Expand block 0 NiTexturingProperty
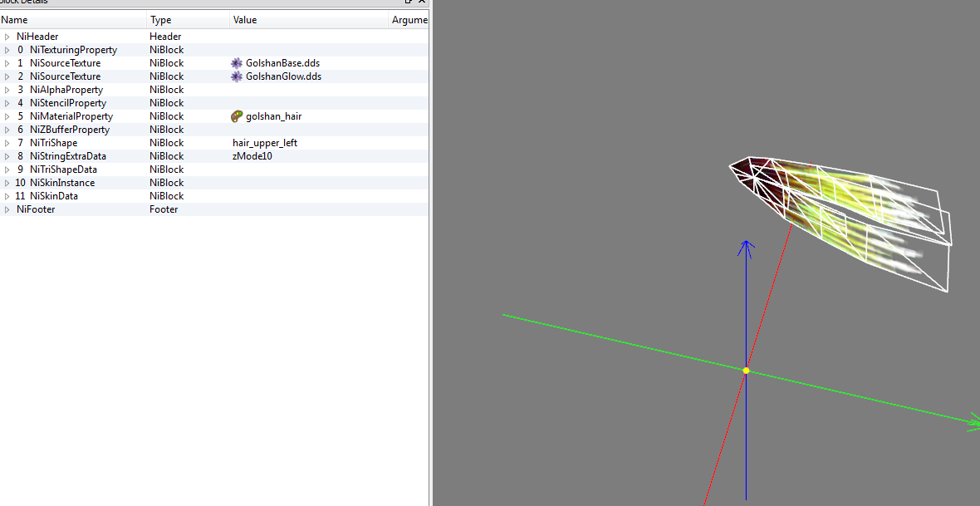The image size is (980, 506). pyautogui.click(x=7, y=50)
